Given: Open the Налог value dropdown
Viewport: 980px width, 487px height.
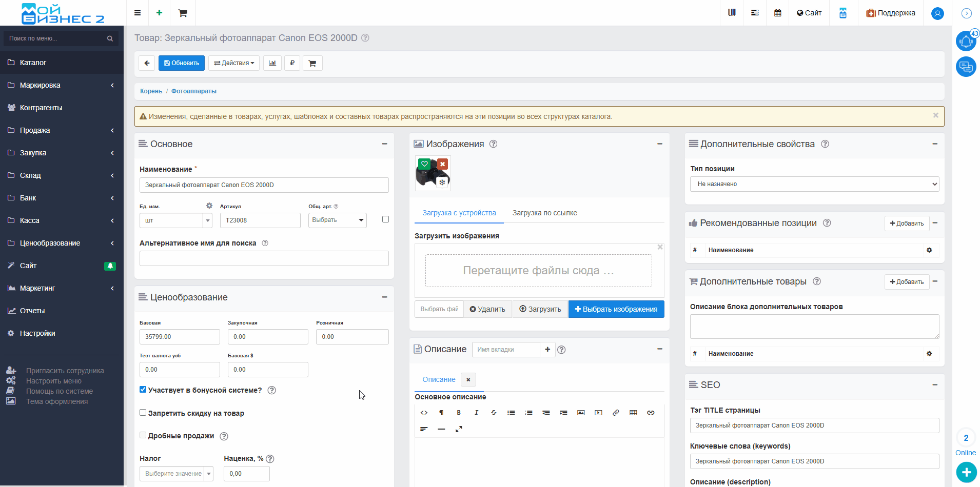Looking at the screenshot, I should click(x=176, y=474).
